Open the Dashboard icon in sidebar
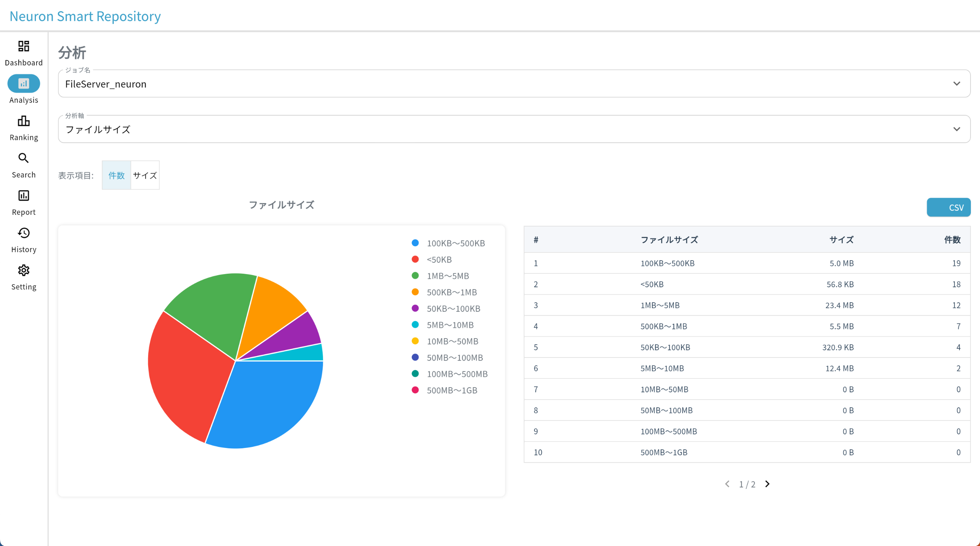 click(x=23, y=46)
